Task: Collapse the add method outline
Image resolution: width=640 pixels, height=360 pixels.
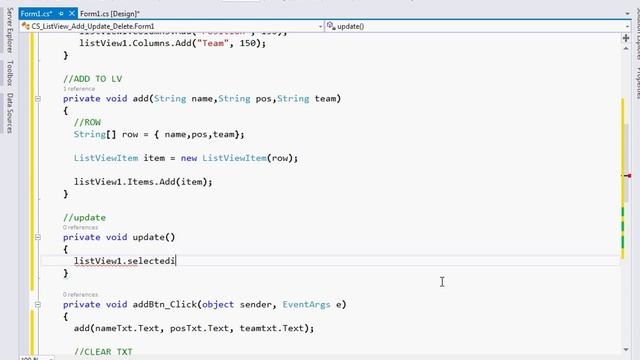Action: pyautogui.click(x=38, y=99)
